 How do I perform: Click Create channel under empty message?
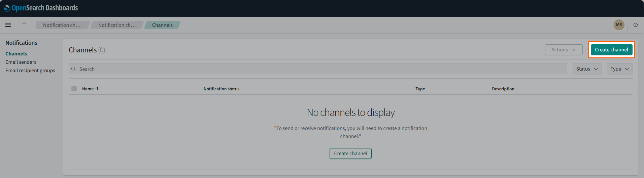(350, 153)
